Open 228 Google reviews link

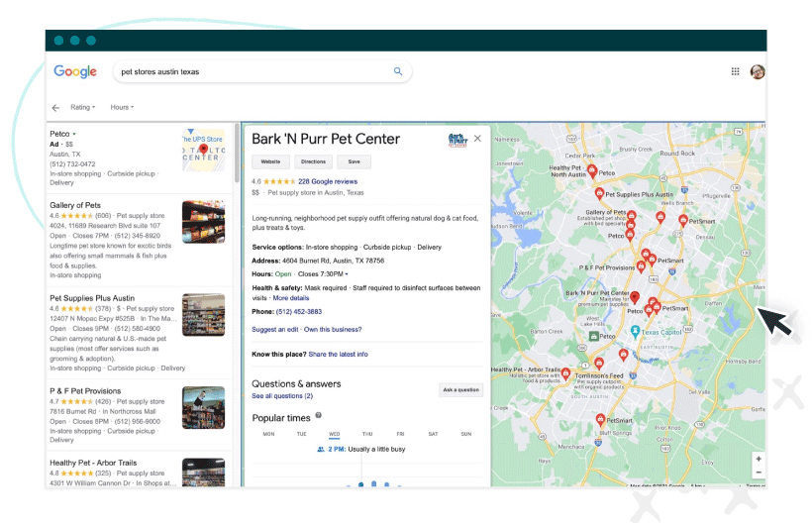click(328, 181)
